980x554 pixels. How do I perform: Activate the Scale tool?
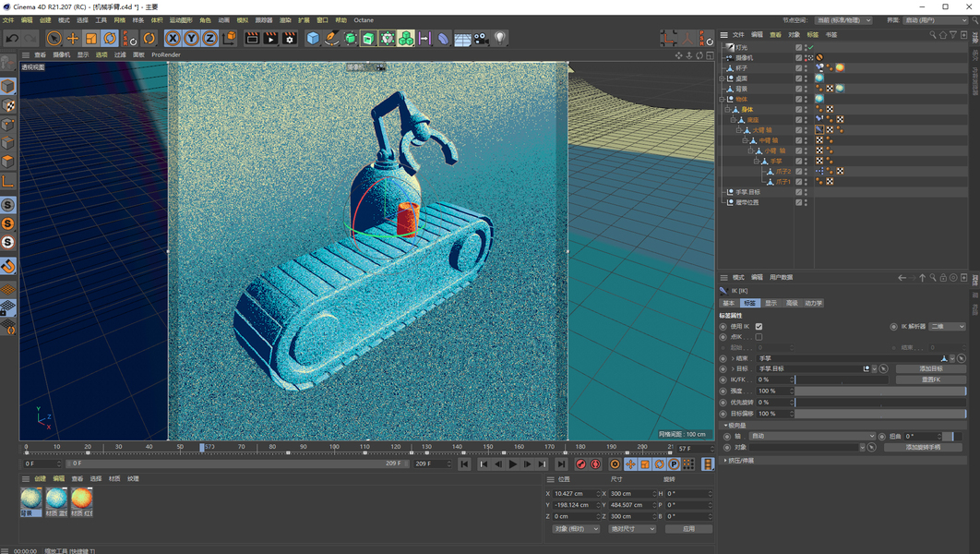tap(91, 38)
